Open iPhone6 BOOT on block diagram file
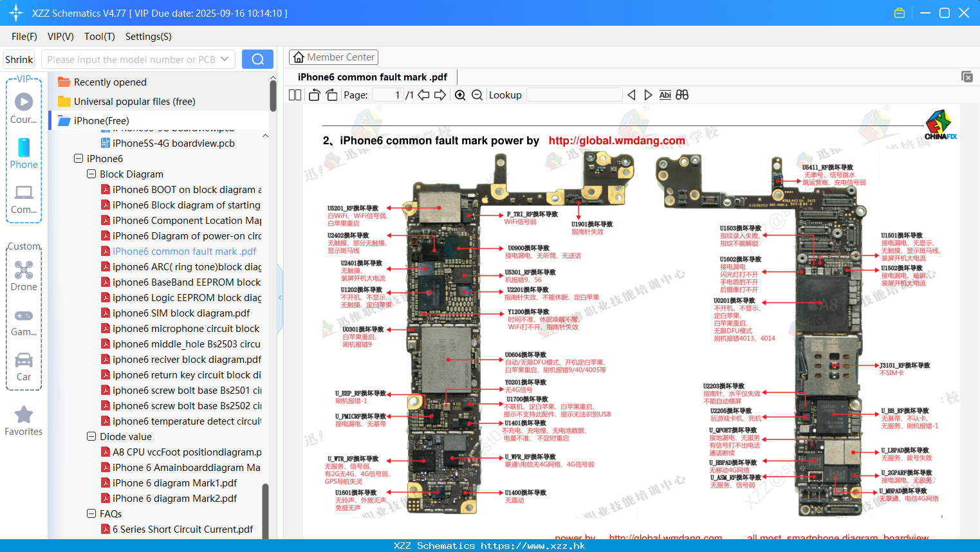Image resolution: width=980 pixels, height=552 pixels. pos(181,190)
